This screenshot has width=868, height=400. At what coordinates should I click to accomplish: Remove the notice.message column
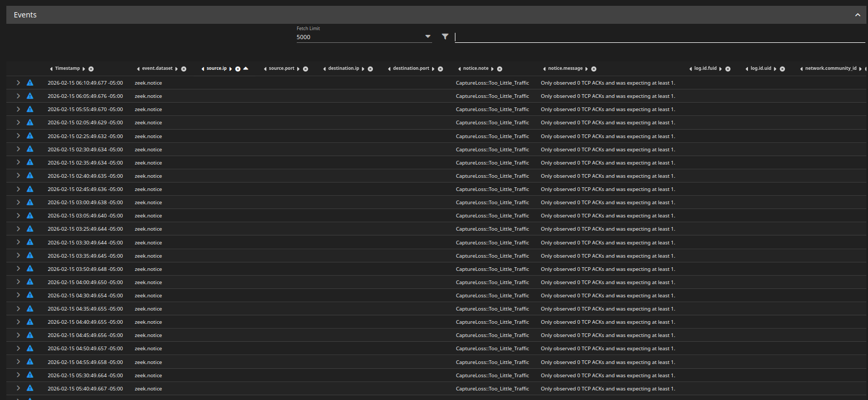point(593,69)
